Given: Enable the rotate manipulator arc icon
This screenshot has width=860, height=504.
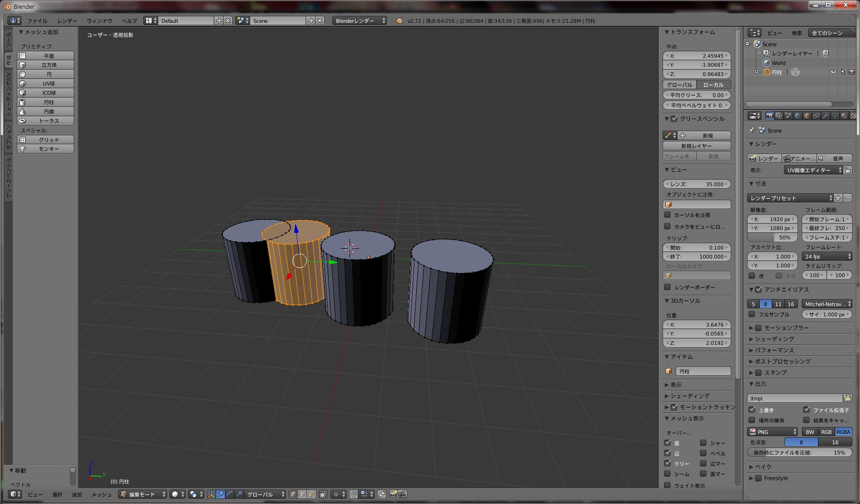Looking at the screenshot, I should (x=230, y=494).
